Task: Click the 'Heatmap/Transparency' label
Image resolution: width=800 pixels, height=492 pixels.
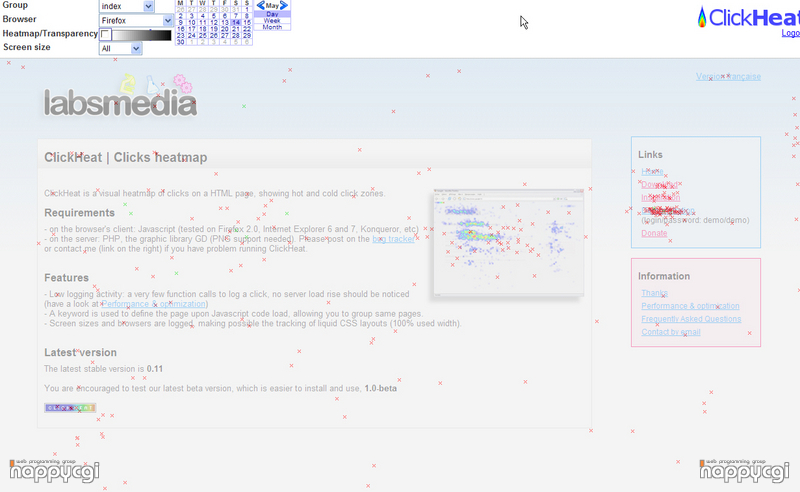Action: 50,33
